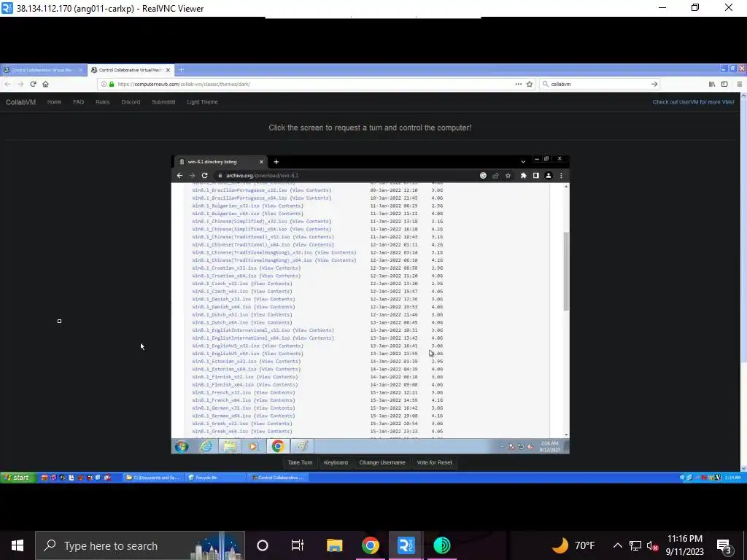The height and width of the screenshot is (560, 747).
Task: Select the 'C:\Documents and Se...' XP taskbar button
Action: 153,478
